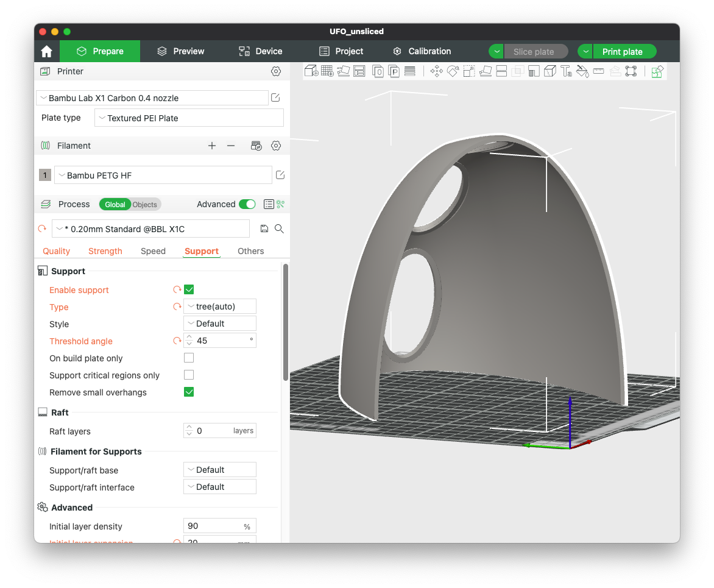The height and width of the screenshot is (588, 714).
Task: Switch to the Device tab
Action: pos(261,51)
